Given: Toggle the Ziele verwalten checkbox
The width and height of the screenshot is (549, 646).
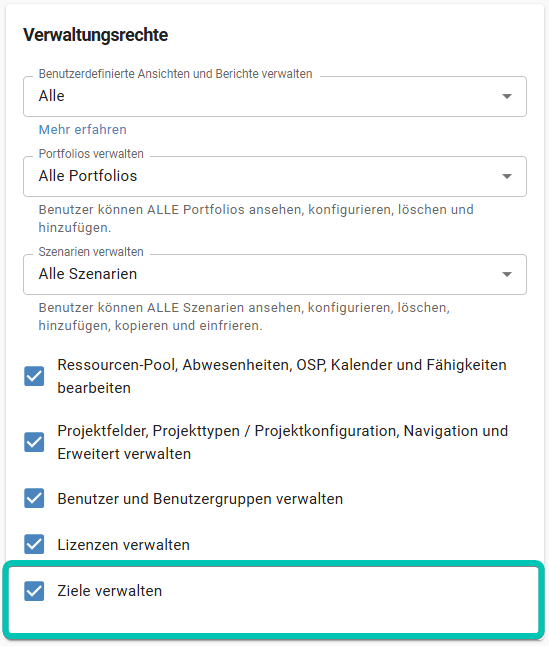Looking at the screenshot, I should [x=34, y=591].
